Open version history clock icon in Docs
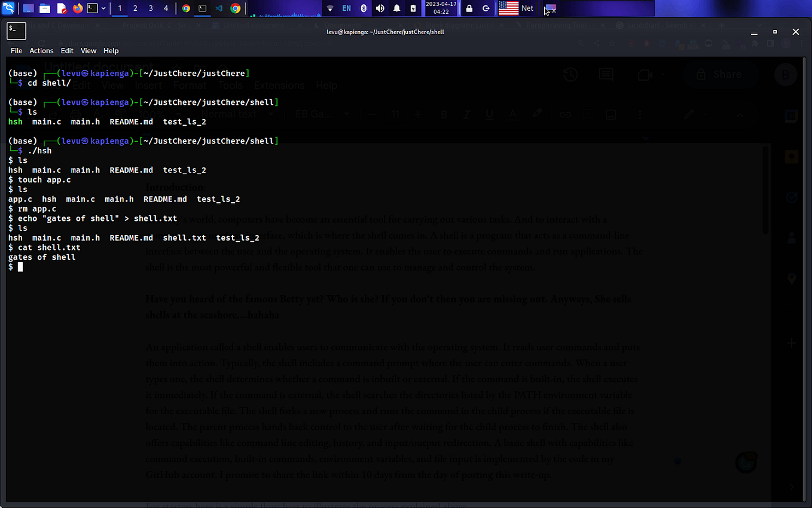This screenshot has height=508, width=812. 570,74
